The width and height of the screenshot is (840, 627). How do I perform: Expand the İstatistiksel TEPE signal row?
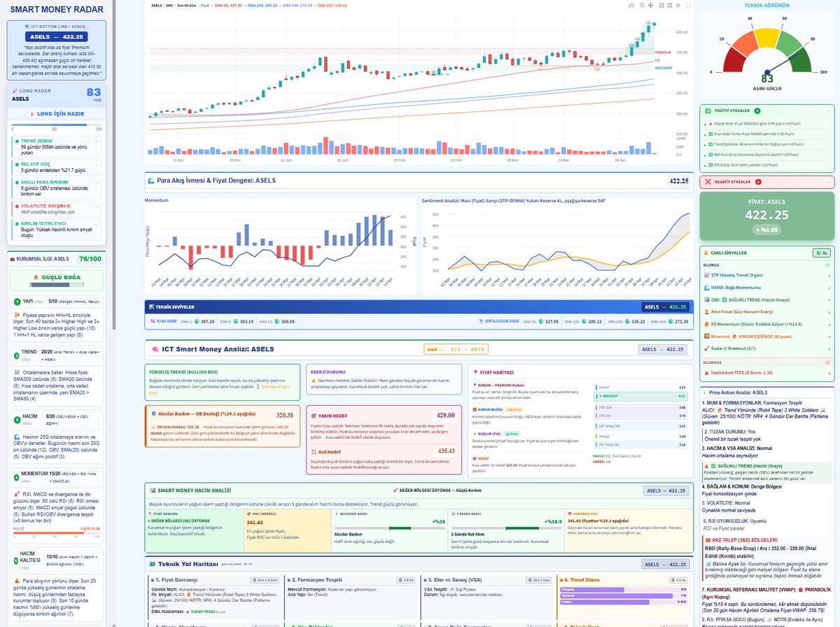coord(829,373)
